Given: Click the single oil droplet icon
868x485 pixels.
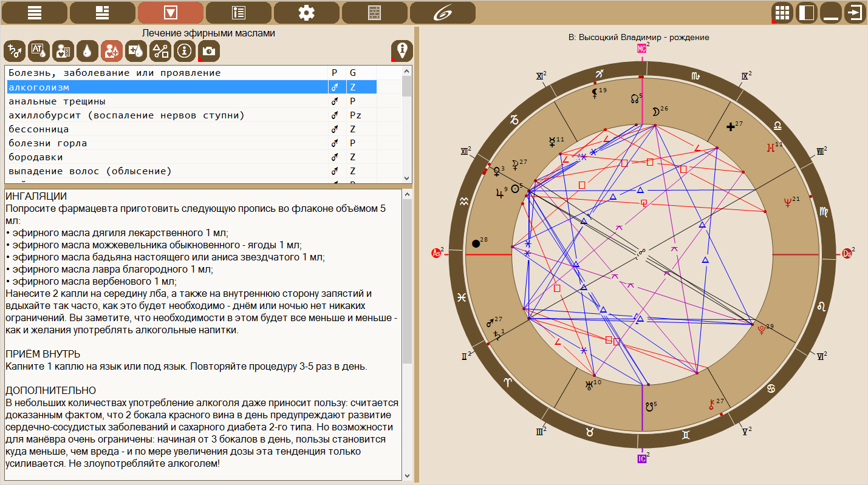Looking at the screenshot, I should tap(87, 52).
